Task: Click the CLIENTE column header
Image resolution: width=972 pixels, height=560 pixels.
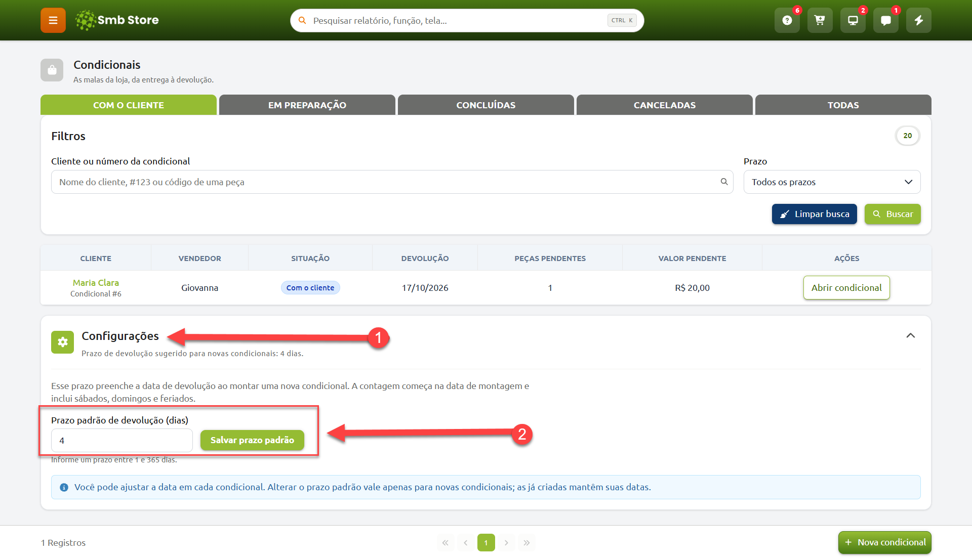Action: click(96, 259)
